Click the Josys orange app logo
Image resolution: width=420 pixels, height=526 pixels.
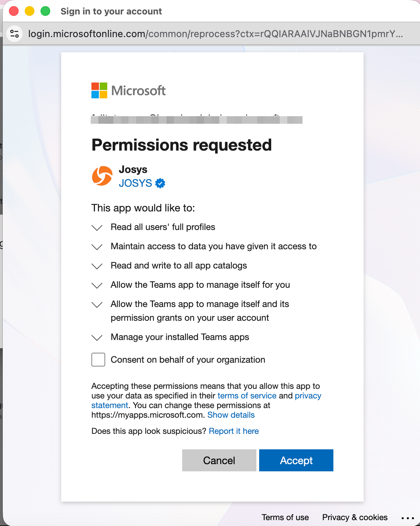[102, 176]
